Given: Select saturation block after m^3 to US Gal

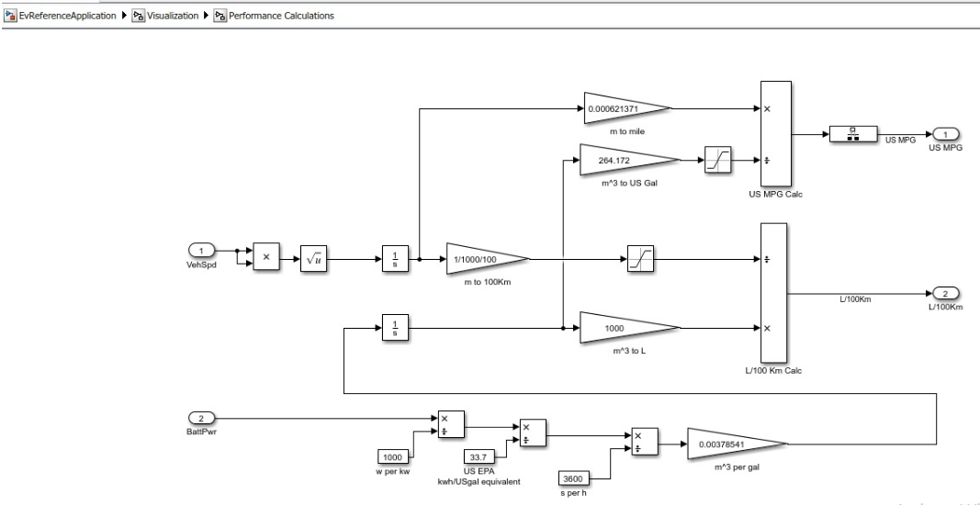Looking at the screenshot, I should 717,160.
